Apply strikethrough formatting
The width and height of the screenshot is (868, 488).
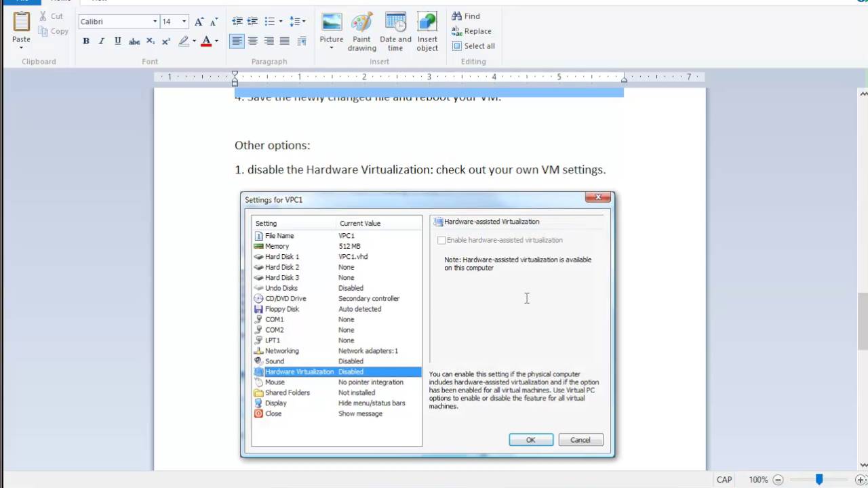pyautogui.click(x=134, y=41)
